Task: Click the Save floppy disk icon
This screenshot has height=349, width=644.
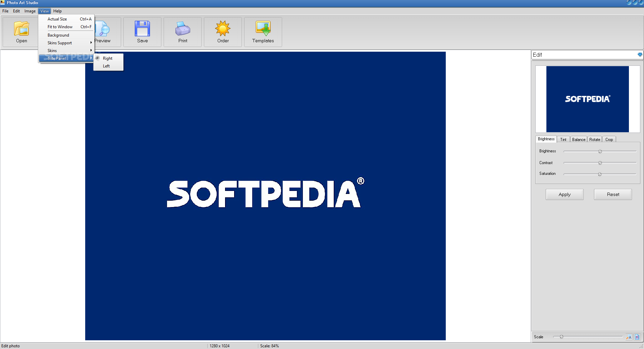Action: point(142,29)
